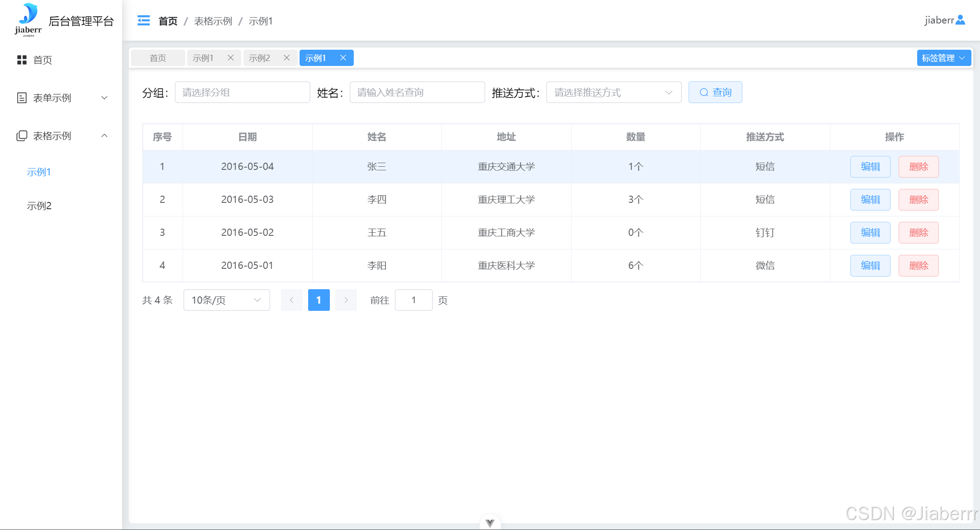Close the active blue 示例1 tab
Viewport: 980px width, 530px height.
click(343, 58)
